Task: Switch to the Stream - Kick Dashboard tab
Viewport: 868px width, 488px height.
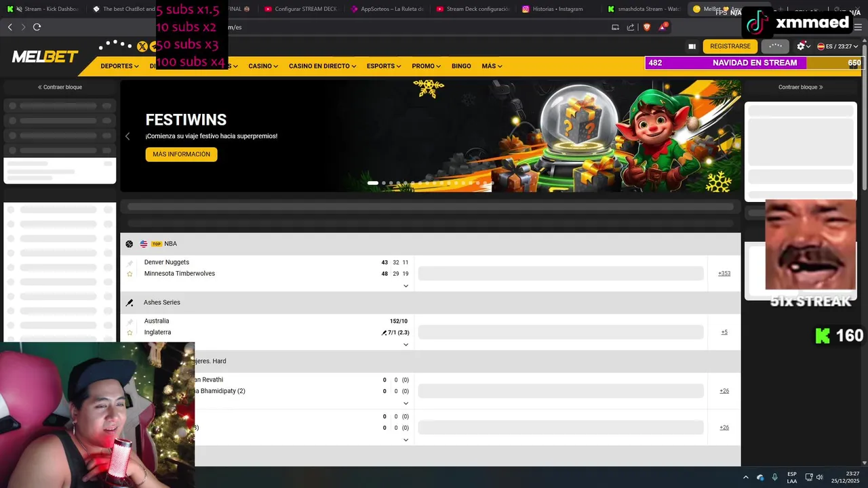Action: (43, 9)
